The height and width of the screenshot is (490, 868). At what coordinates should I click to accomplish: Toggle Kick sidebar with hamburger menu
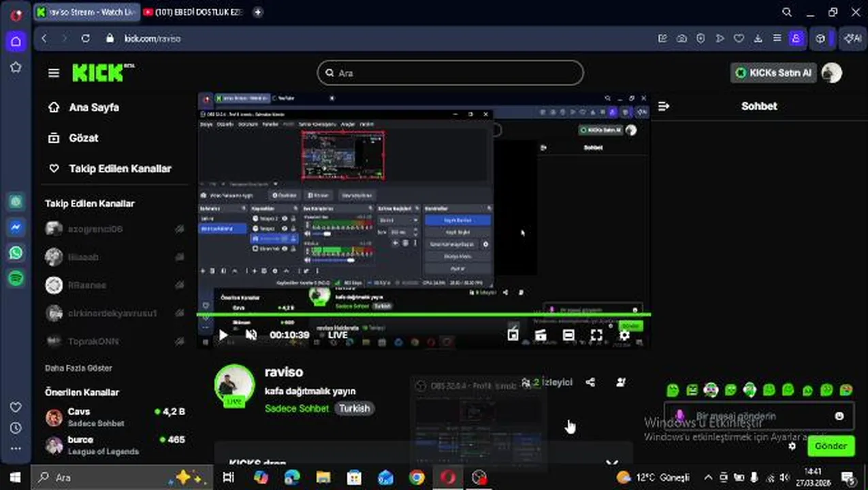click(54, 73)
